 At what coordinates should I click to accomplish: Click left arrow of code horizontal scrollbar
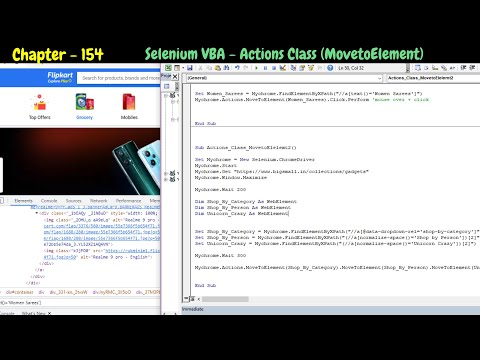coord(199,299)
